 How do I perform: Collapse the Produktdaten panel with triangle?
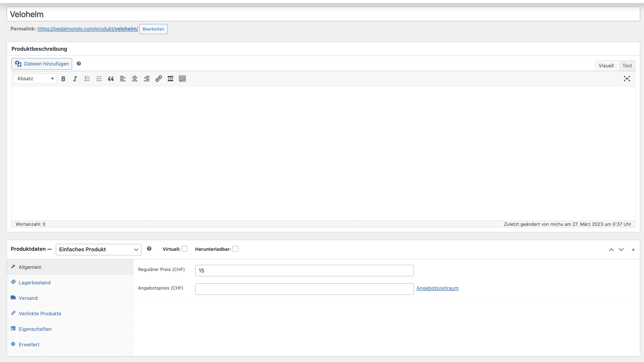(633, 249)
